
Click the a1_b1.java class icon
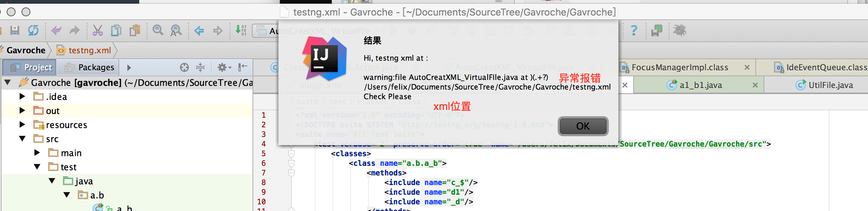point(672,85)
